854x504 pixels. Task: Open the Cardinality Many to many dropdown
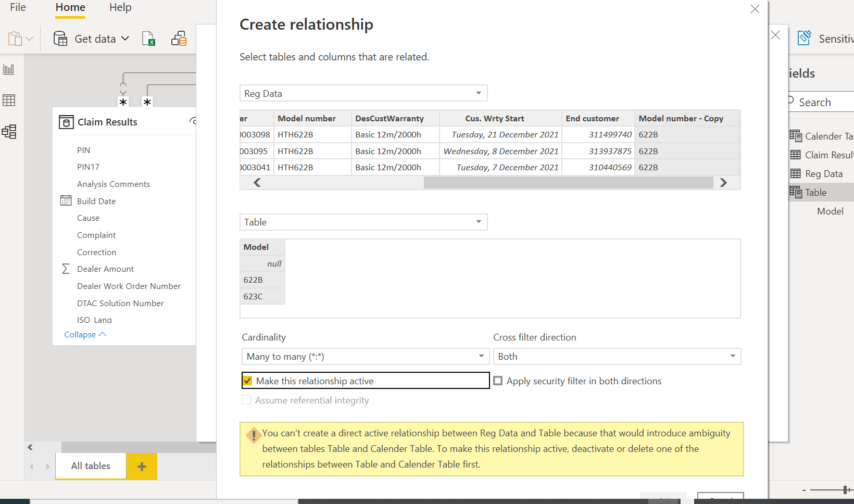(x=366, y=357)
